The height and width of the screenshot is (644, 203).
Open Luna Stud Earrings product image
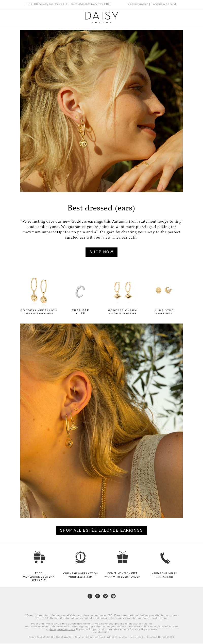tap(164, 290)
